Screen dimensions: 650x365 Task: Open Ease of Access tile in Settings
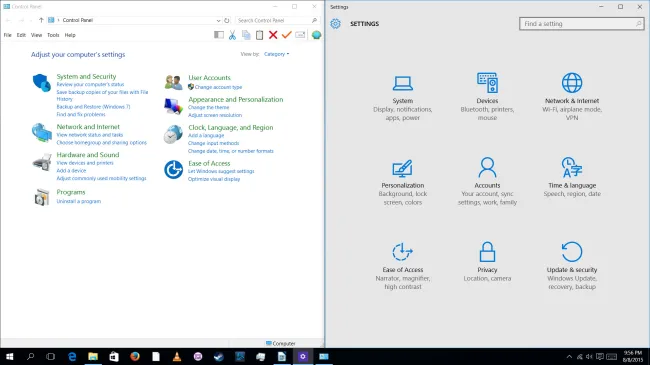pyautogui.click(x=403, y=266)
